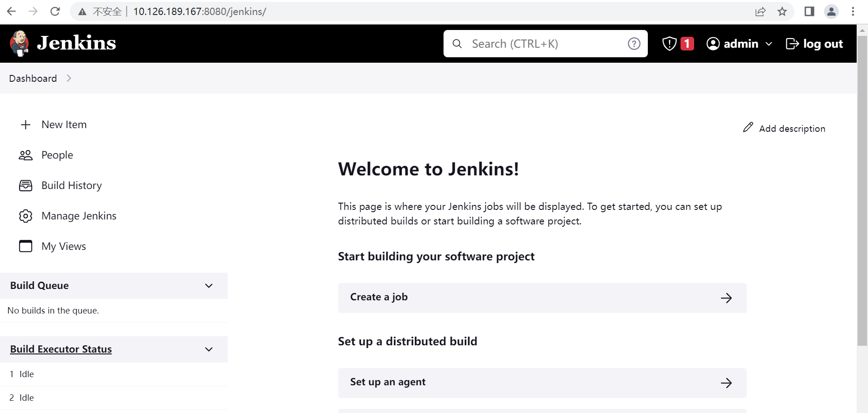
Task: Collapse the Build Queue section chevron
Action: pos(209,286)
